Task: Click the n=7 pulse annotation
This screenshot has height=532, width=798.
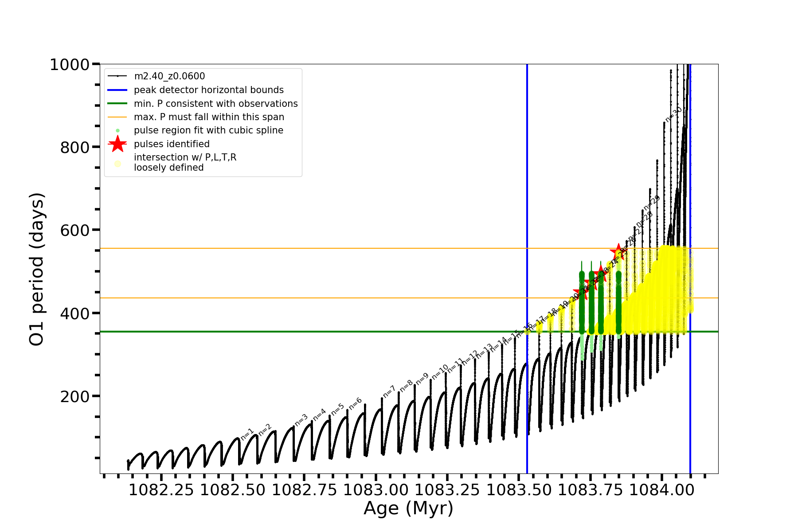Action: pos(389,392)
